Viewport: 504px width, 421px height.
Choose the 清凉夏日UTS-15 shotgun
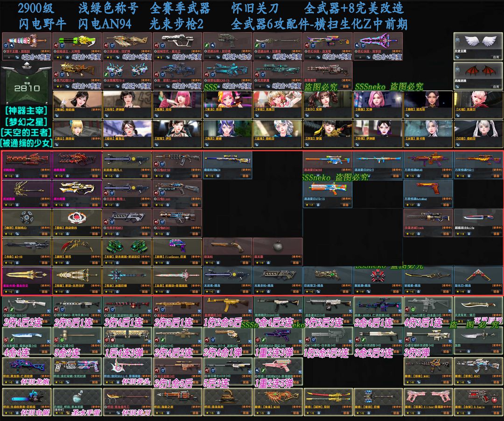coord(328,194)
